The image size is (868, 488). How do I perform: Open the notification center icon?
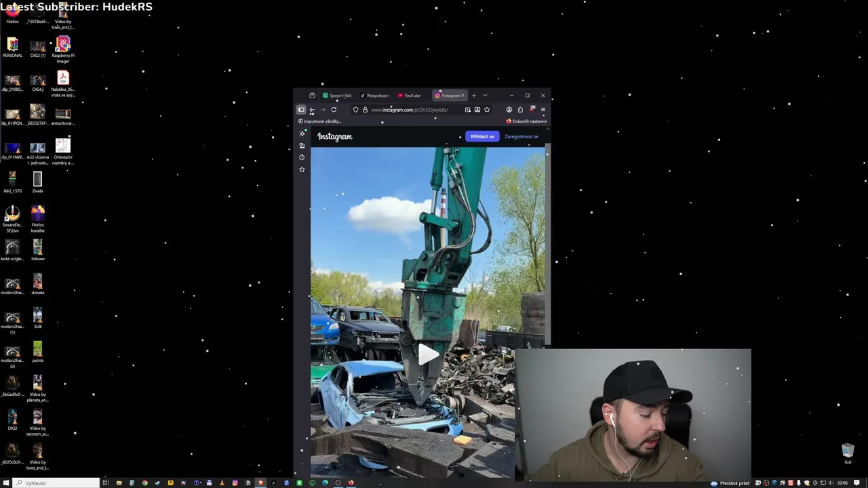(857, 483)
